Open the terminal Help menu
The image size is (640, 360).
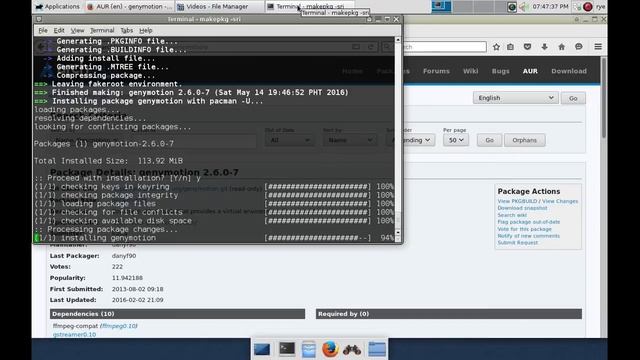(146, 30)
